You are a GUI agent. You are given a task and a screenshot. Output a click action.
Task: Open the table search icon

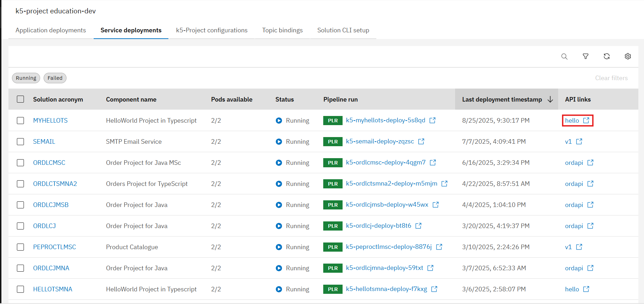tap(564, 57)
